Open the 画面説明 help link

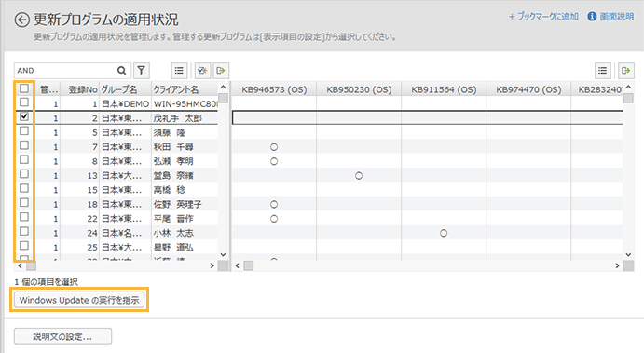(x=616, y=17)
